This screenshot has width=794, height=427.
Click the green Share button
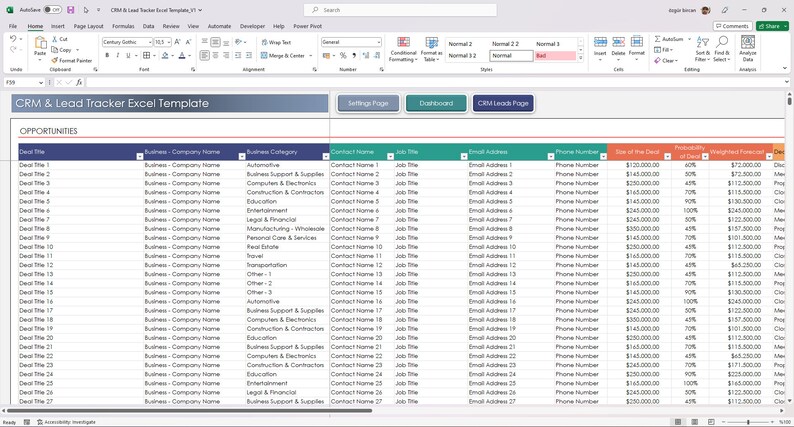772,26
